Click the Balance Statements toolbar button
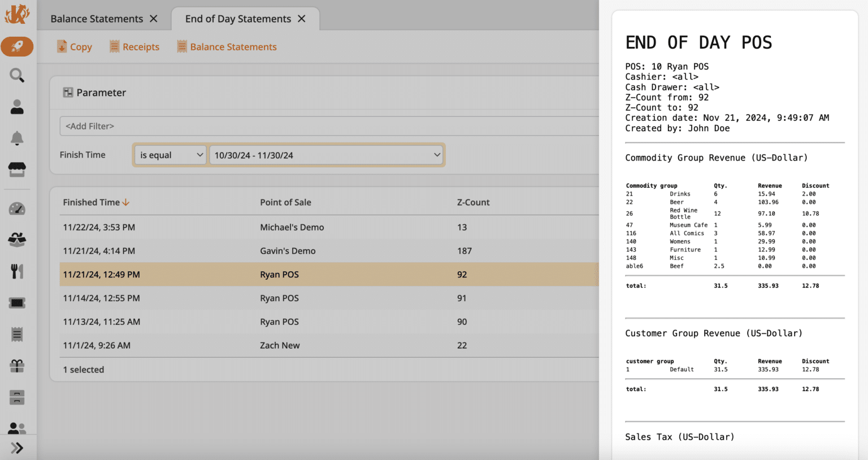The image size is (868, 460). [x=227, y=47]
